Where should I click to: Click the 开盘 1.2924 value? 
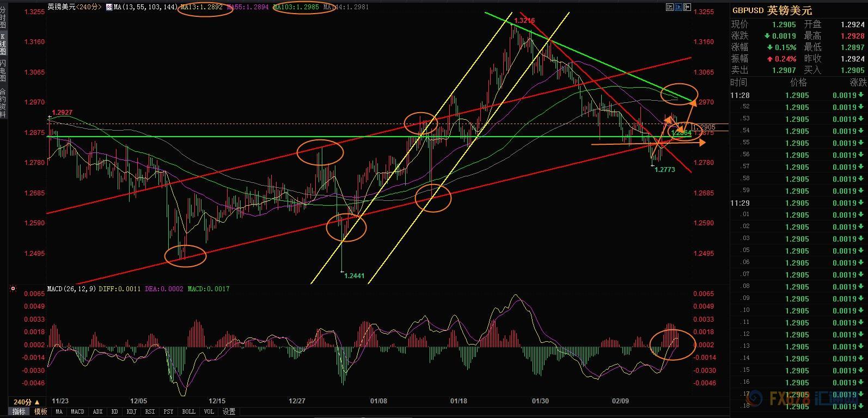coord(852,24)
